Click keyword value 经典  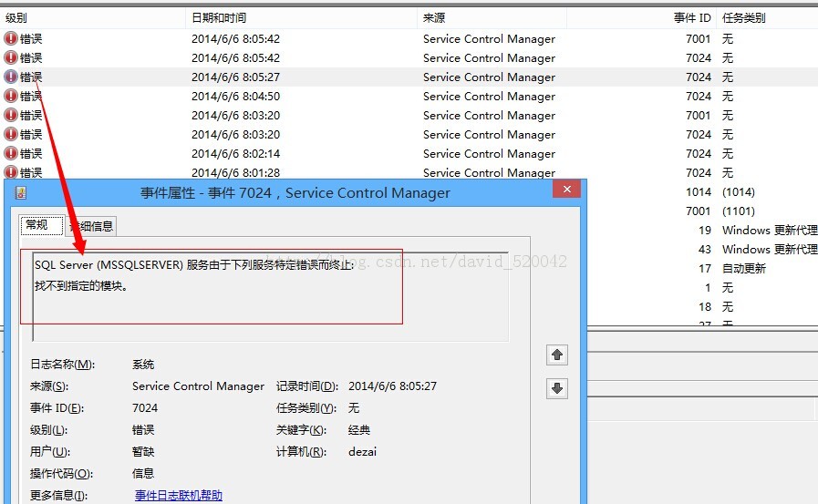click(x=359, y=430)
